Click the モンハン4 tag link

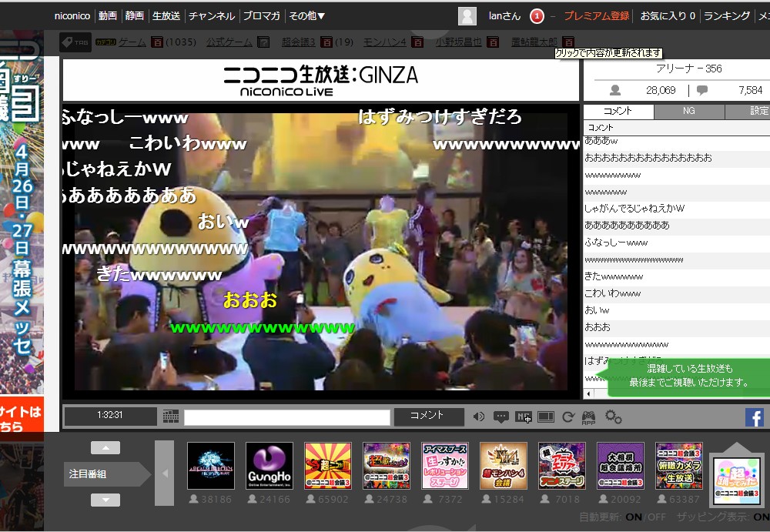pos(384,42)
